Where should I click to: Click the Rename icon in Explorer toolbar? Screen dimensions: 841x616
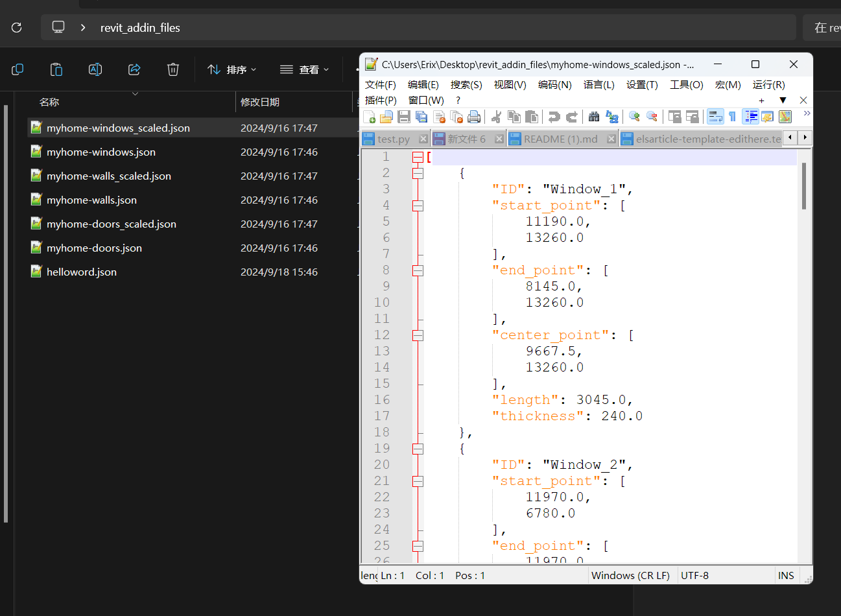[x=95, y=69]
